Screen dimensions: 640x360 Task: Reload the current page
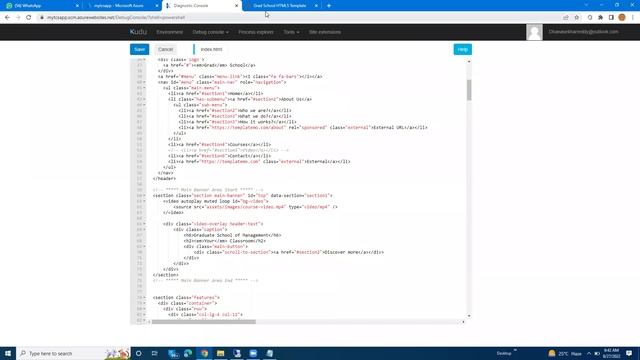click(x=29, y=18)
